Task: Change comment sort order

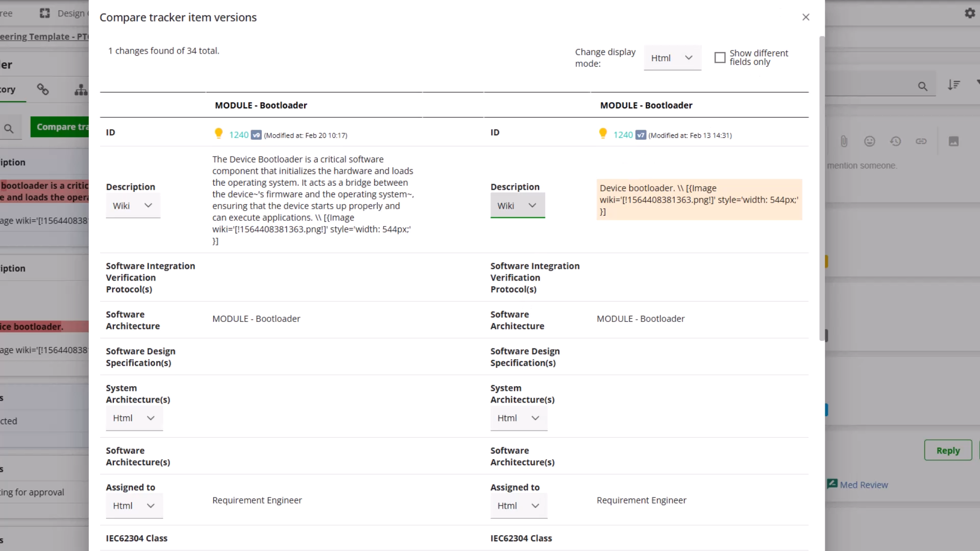Action: click(x=954, y=85)
